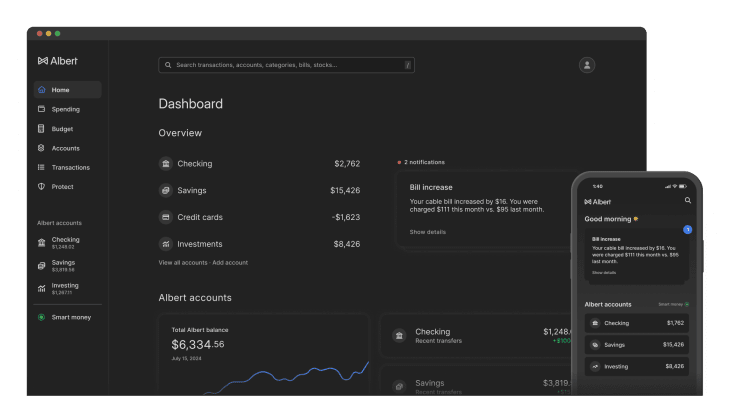Click the Albert logo in sidebar
The height and width of the screenshot is (396, 736).
[57, 61]
